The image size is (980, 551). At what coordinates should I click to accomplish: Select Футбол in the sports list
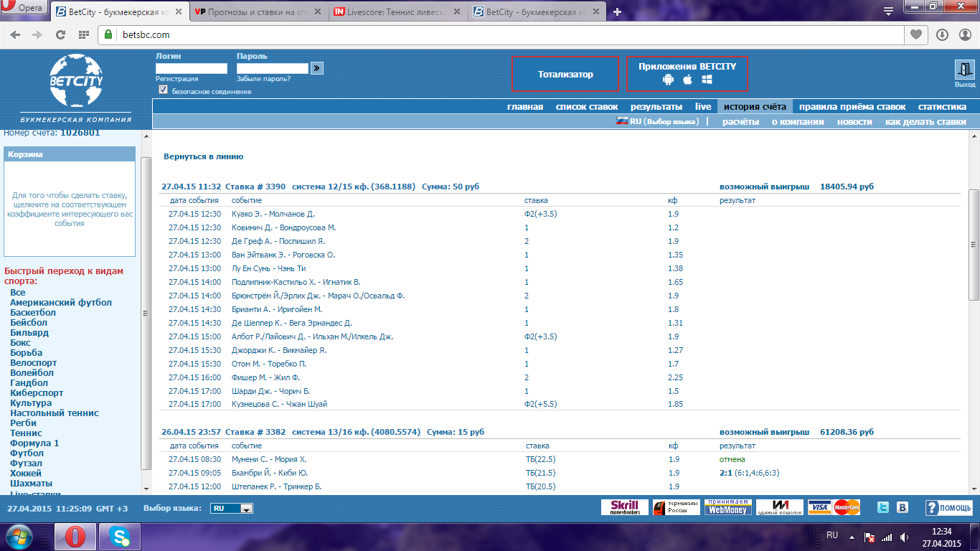pos(27,453)
